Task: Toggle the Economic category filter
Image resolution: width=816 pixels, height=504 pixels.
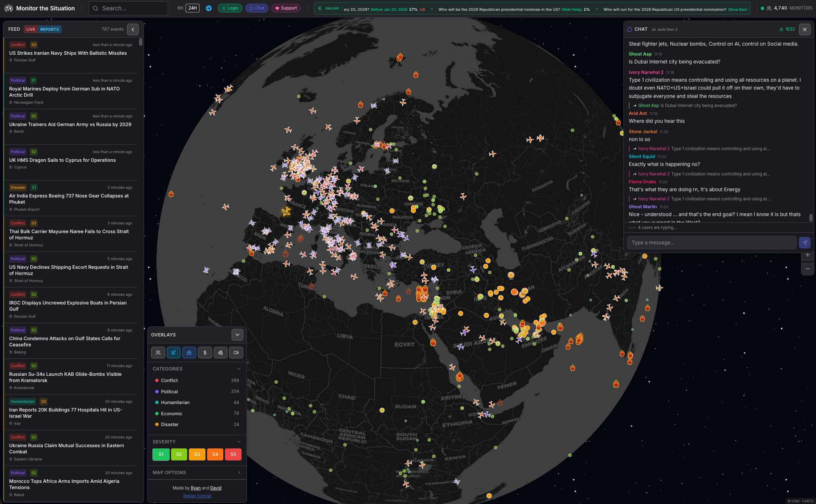Action: [171, 414]
